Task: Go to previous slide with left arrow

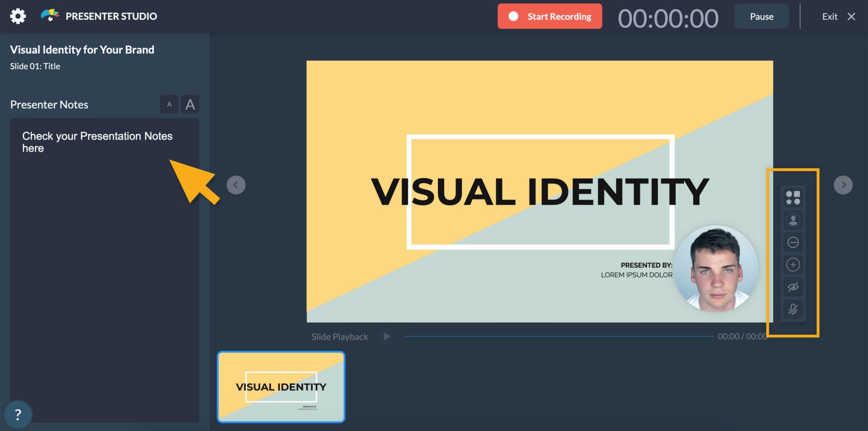Action: (x=236, y=185)
